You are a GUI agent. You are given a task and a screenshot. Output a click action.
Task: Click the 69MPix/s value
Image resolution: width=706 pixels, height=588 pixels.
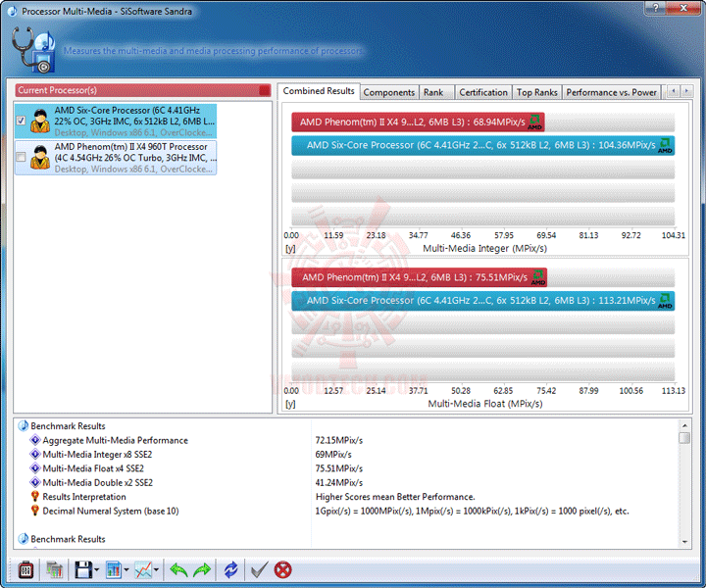[x=333, y=455]
